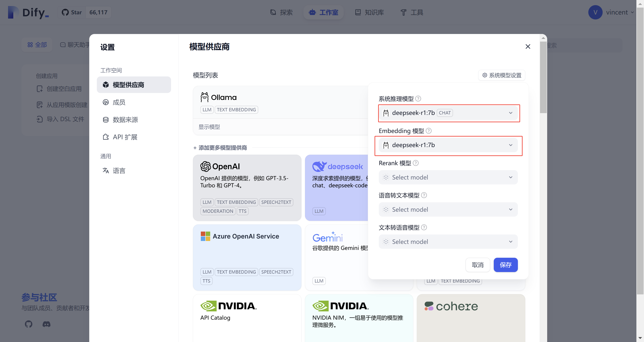Click 导入 DSL 文件 in background page
Screen dimensions: 644x342
pyautogui.click(x=60, y=119)
